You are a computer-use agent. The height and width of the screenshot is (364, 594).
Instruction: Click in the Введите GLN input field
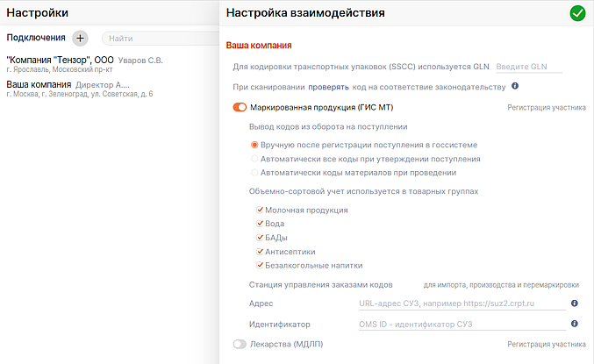(x=528, y=66)
